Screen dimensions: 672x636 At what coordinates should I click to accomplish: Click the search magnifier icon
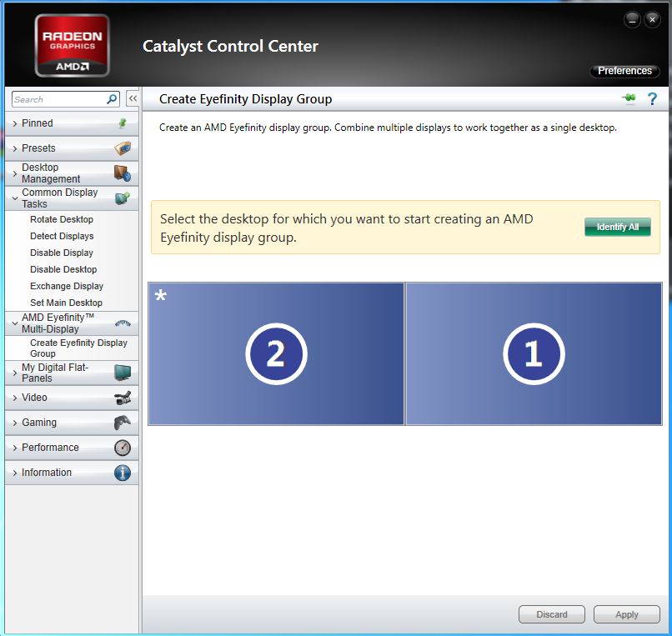(112, 99)
